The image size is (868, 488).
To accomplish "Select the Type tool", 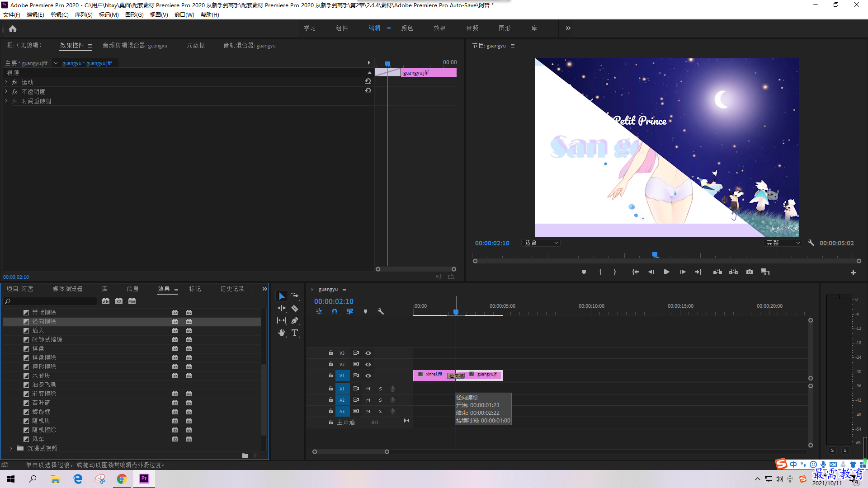I will point(295,333).
